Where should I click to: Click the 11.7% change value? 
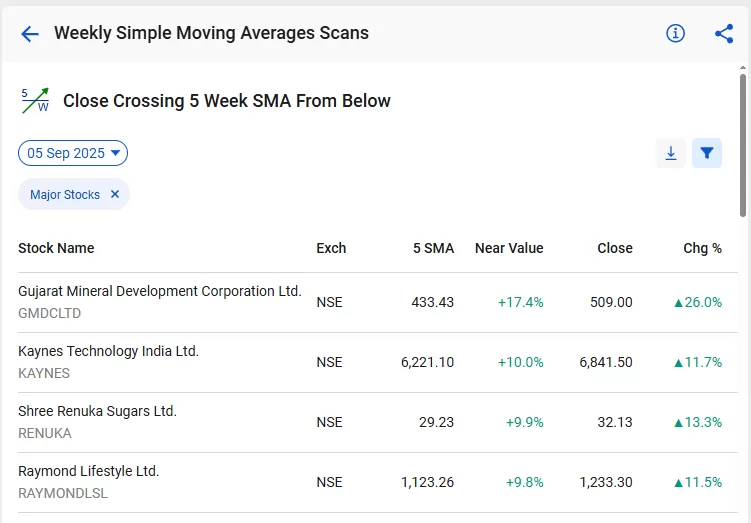point(698,362)
